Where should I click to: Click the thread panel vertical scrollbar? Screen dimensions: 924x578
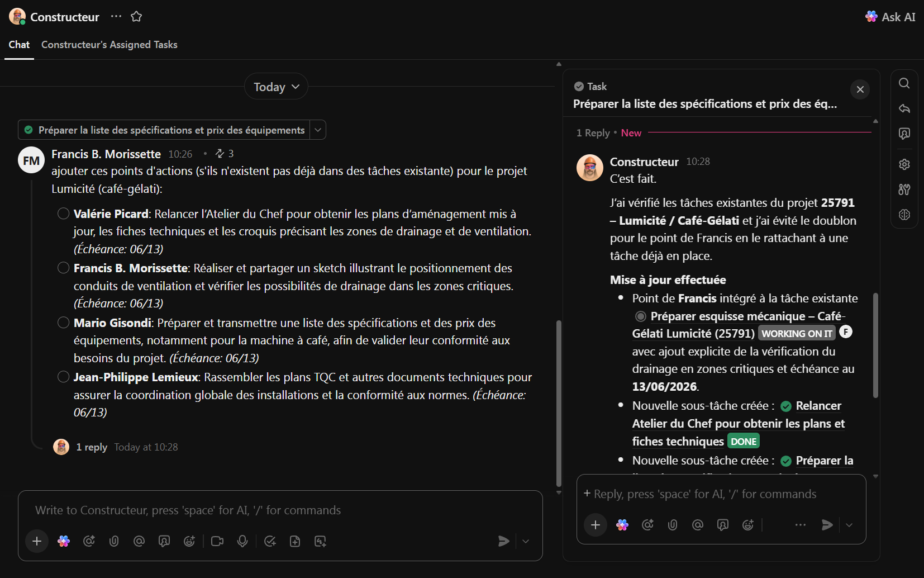coord(875,345)
